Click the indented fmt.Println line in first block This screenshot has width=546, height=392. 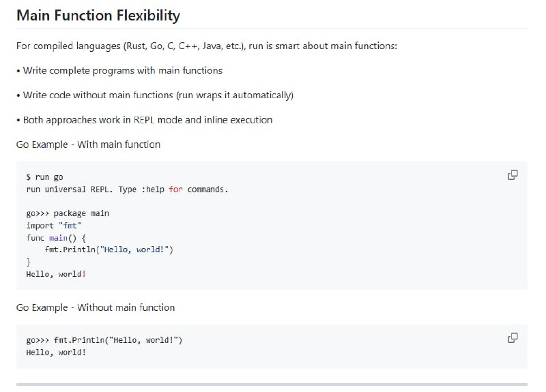(x=109, y=250)
